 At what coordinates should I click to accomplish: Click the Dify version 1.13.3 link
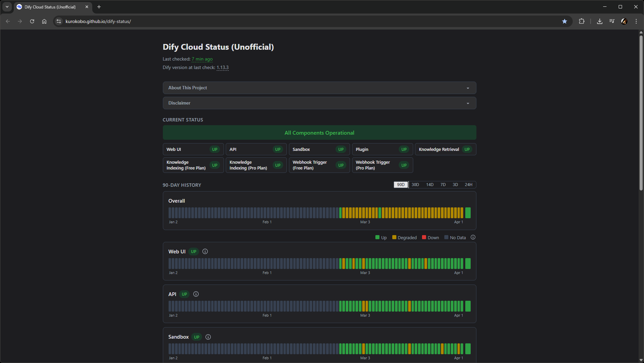click(222, 68)
